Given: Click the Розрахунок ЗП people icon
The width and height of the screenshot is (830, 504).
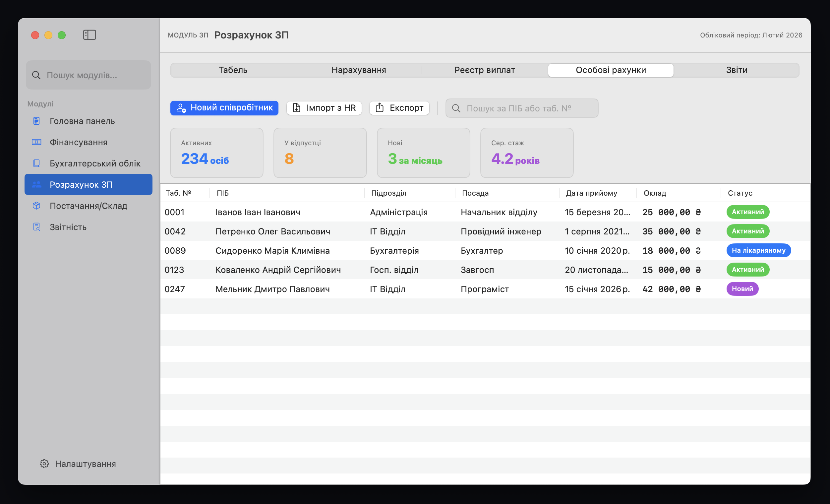Looking at the screenshot, I should click(x=36, y=185).
